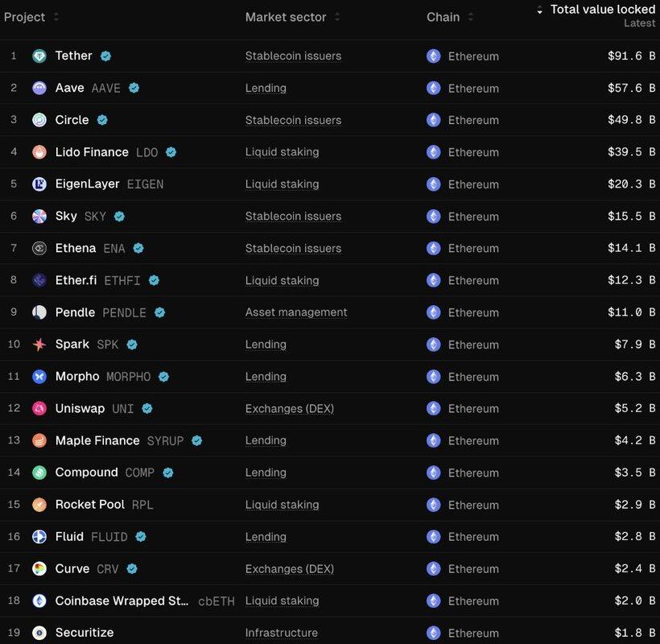Sort the table by Project column
The image size is (660, 644).
[x=56, y=17]
